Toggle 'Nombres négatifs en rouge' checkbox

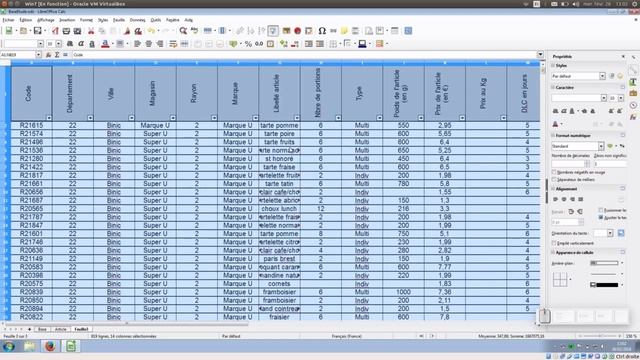click(x=554, y=172)
